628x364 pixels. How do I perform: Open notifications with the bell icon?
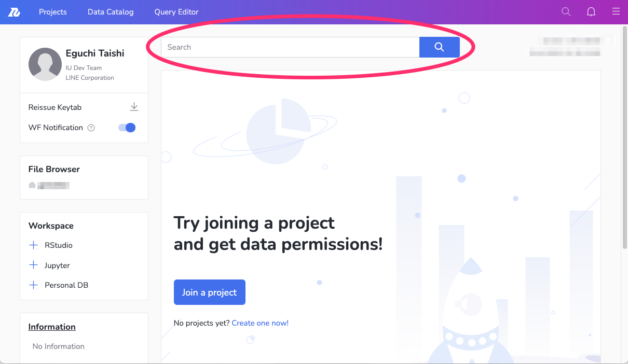click(591, 12)
